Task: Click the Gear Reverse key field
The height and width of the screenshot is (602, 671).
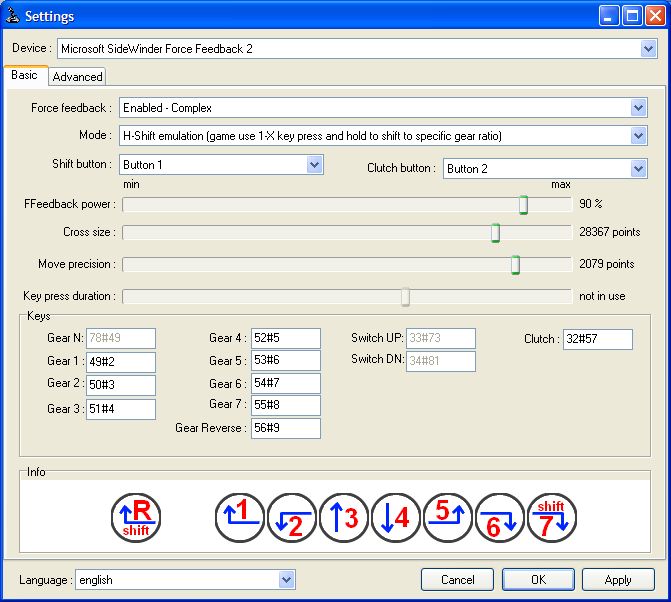Action: tap(286, 428)
